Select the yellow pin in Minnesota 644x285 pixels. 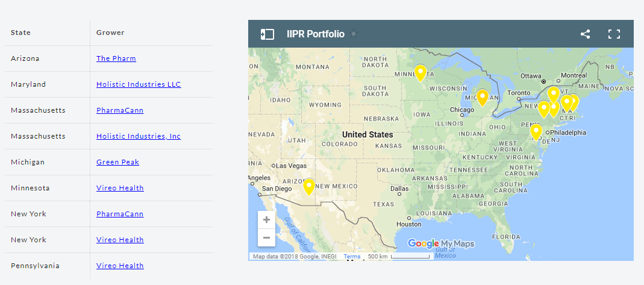(420, 74)
